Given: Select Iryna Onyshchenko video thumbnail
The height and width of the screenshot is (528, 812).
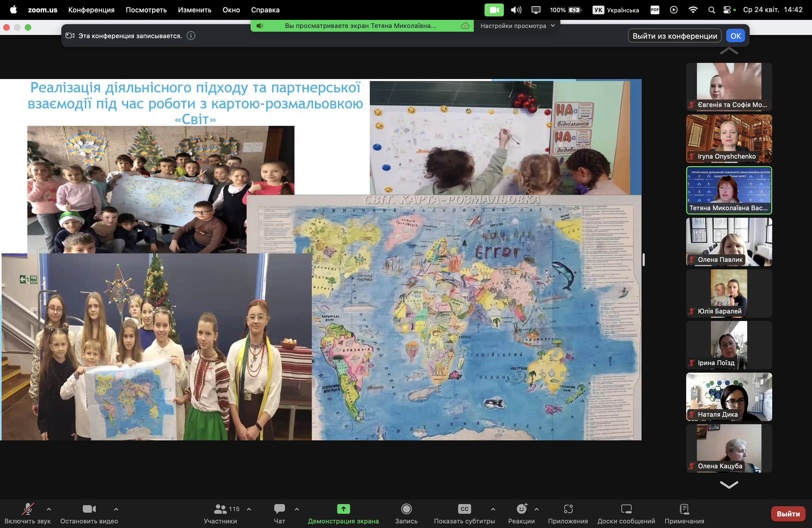Looking at the screenshot, I should click(729, 138).
